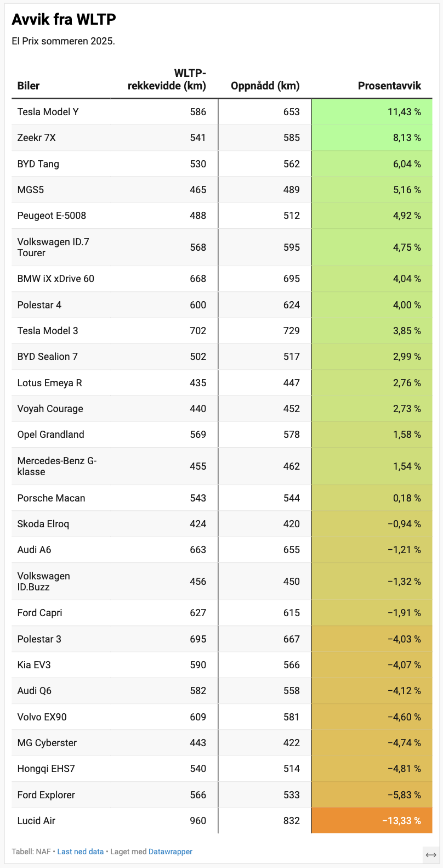Select the Tesla Model Y row name
443x868 pixels.
point(48,112)
